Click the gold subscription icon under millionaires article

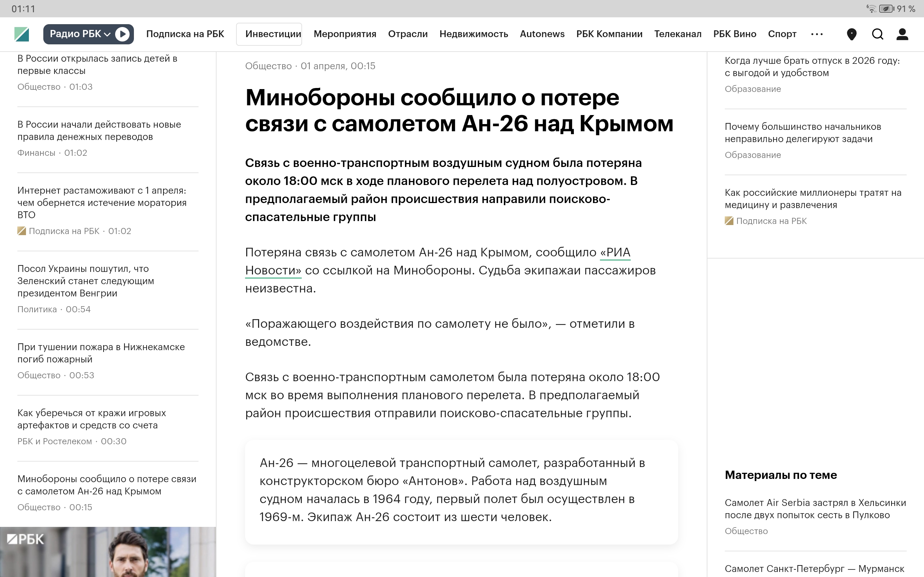click(x=729, y=221)
